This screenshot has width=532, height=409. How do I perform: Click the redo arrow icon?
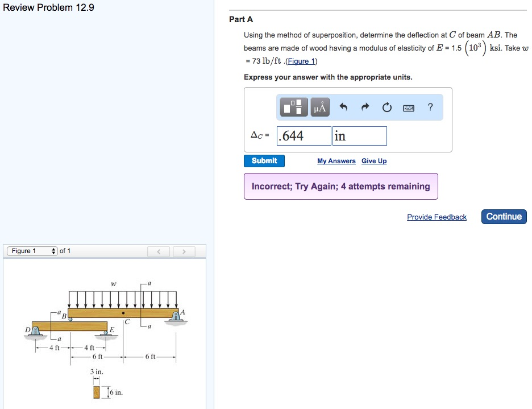tap(364, 106)
